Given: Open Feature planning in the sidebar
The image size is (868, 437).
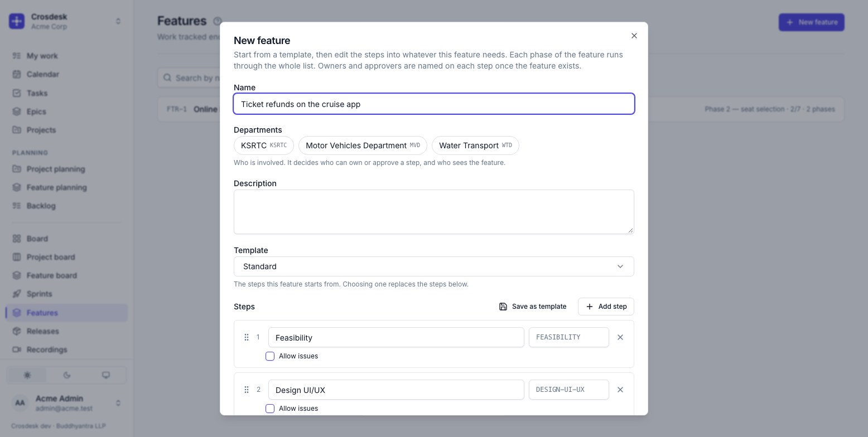Looking at the screenshot, I should coord(66,187).
